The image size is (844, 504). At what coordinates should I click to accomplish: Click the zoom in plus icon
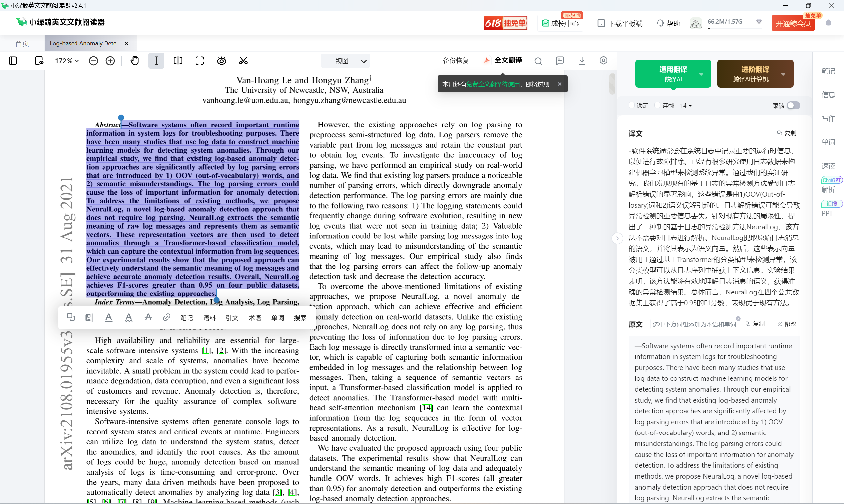[110, 61]
